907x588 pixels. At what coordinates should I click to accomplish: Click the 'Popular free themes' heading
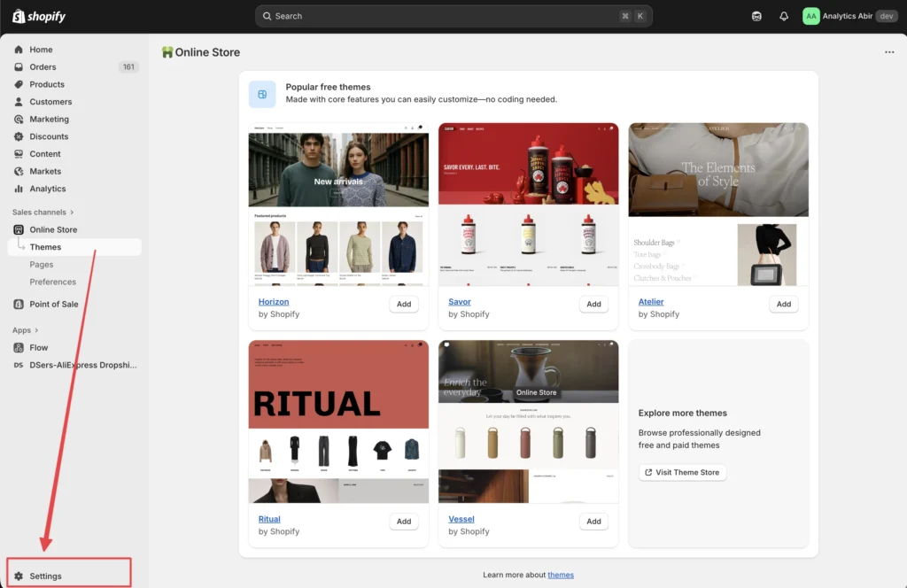coord(328,87)
